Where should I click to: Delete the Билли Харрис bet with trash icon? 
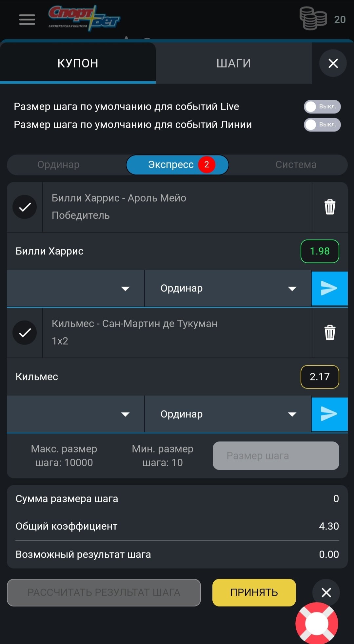330,207
